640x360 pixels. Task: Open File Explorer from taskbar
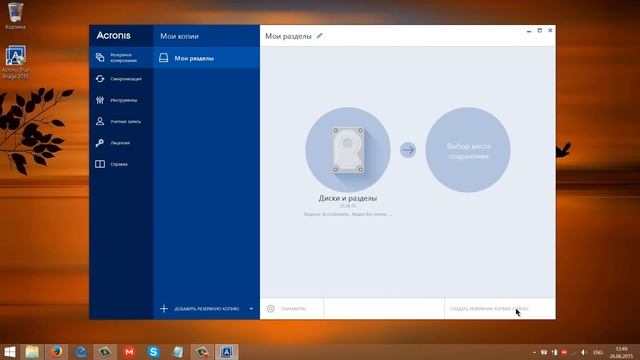(x=32, y=352)
